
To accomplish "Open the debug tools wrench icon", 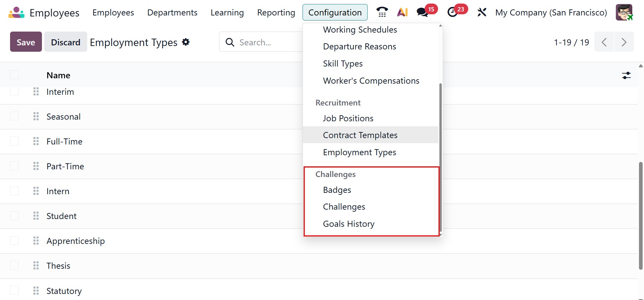I will (x=482, y=12).
